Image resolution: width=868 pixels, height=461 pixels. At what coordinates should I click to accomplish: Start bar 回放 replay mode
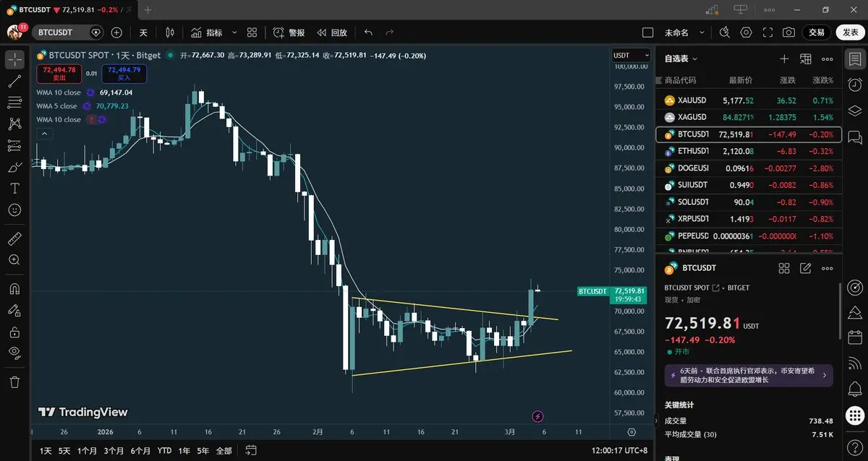332,33
